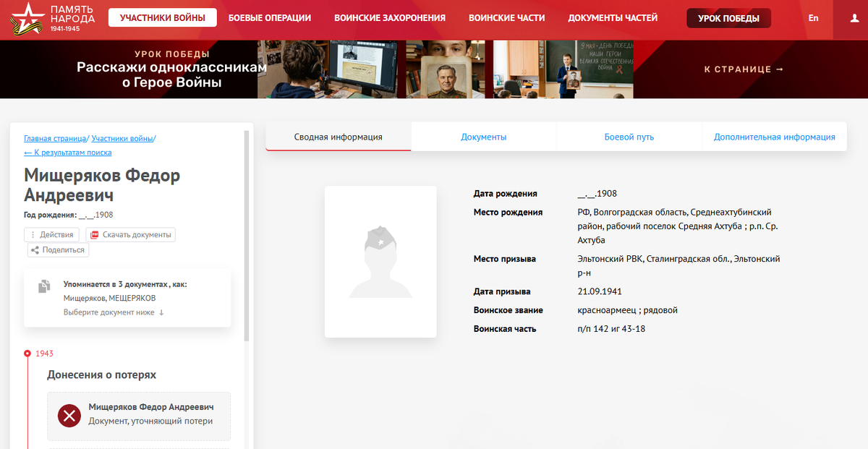
Task: Open the Участники войны menu item
Action: pyautogui.click(x=163, y=18)
